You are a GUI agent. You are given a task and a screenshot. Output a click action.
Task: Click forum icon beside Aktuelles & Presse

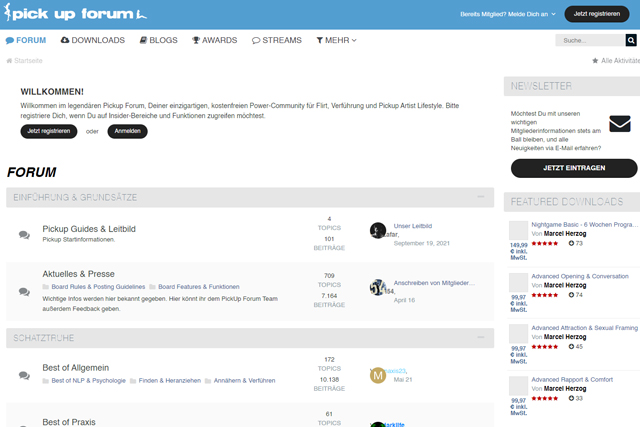click(x=24, y=291)
